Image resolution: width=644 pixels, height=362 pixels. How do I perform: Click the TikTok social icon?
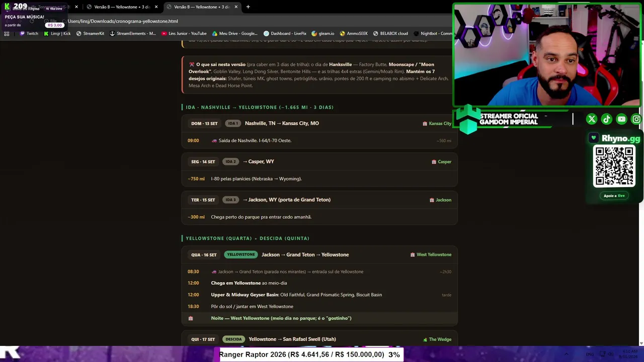point(607,119)
